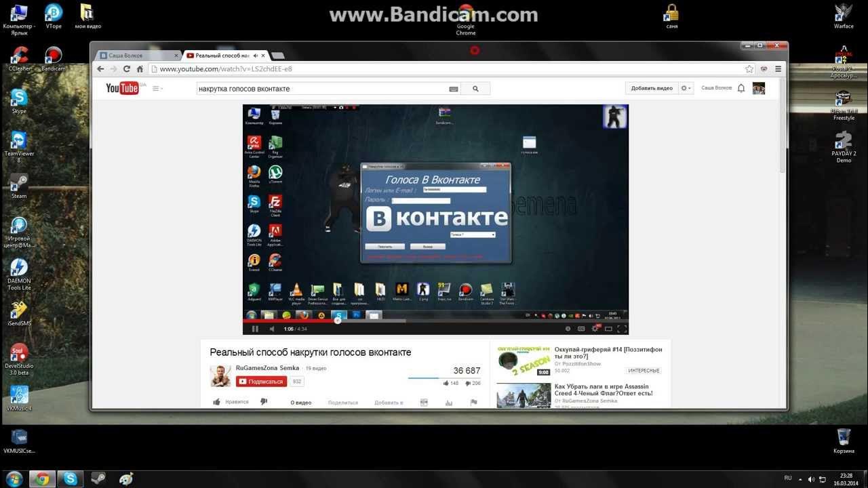Switch player to theater mode
The image size is (868, 488).
[x=608, y=329]
